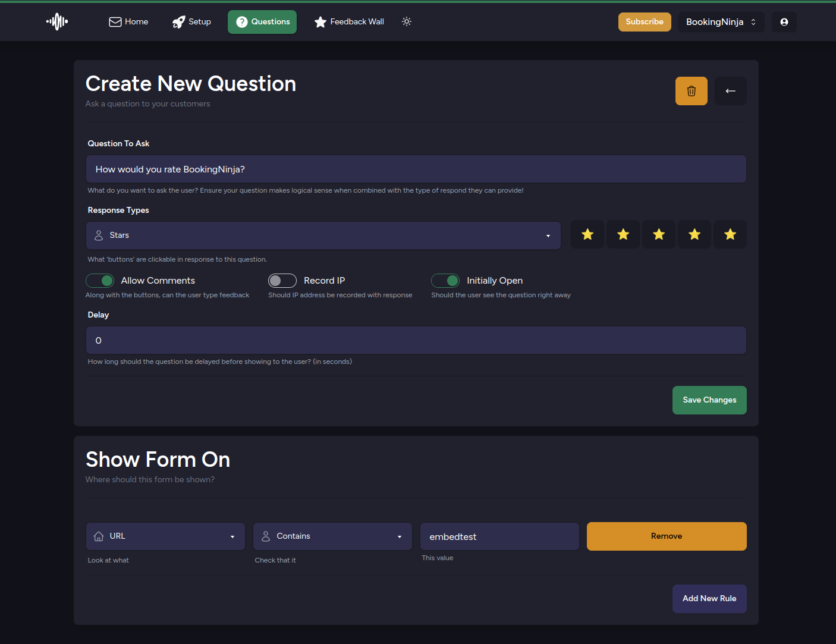Click the 'Initially Open' label text

495,281
